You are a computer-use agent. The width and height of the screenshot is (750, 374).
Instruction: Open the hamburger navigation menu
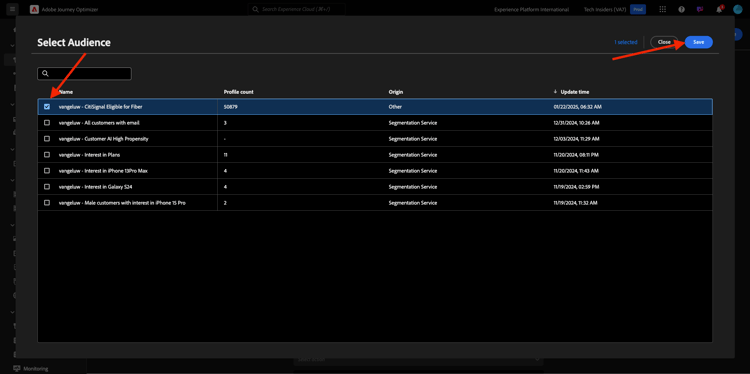click(x=12, y=9)
